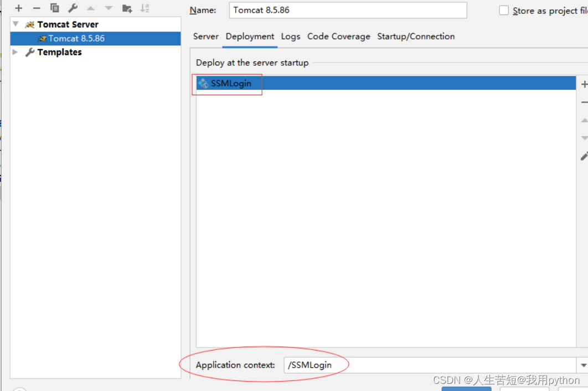The height and width of the screenshot is (391, 588).
Task: Open the Code Coverage tab
Action: [x=339, y=37]
